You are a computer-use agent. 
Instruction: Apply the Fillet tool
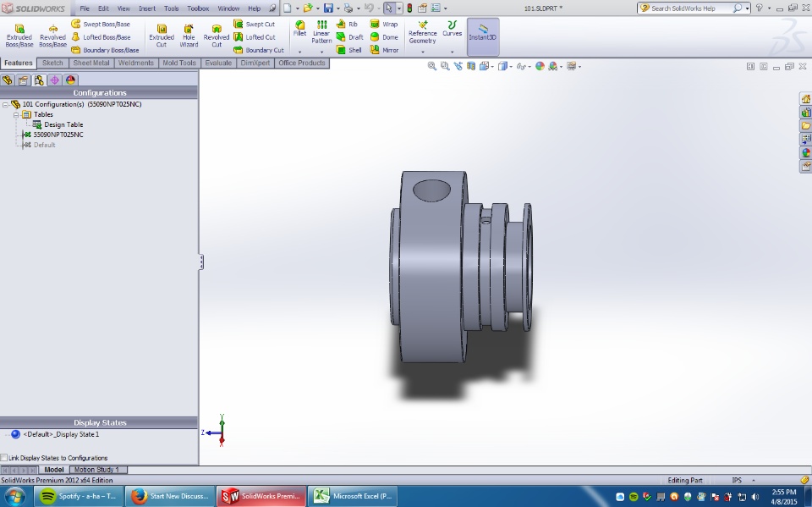click(x=299, y=29)
